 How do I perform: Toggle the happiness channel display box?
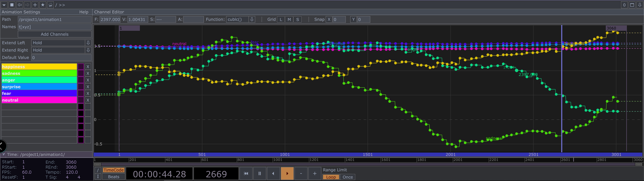click(x=81, y=67)
